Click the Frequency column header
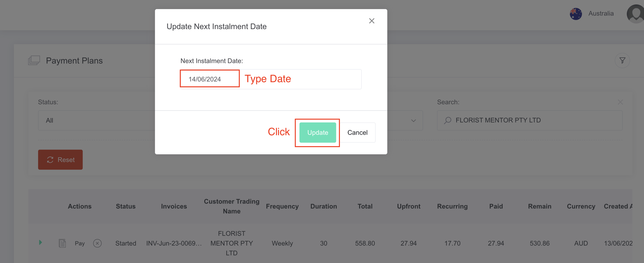This screenshot has height=263, width=644. (x=282, y=206)
